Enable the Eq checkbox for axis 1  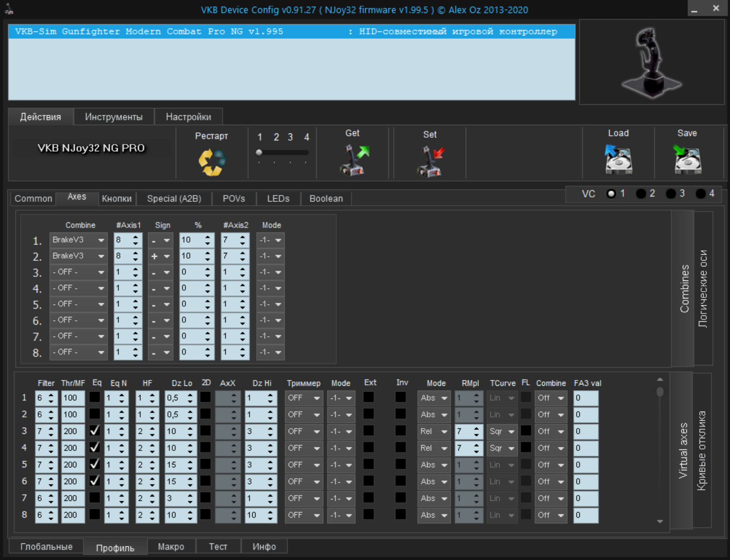pos(95,397)
